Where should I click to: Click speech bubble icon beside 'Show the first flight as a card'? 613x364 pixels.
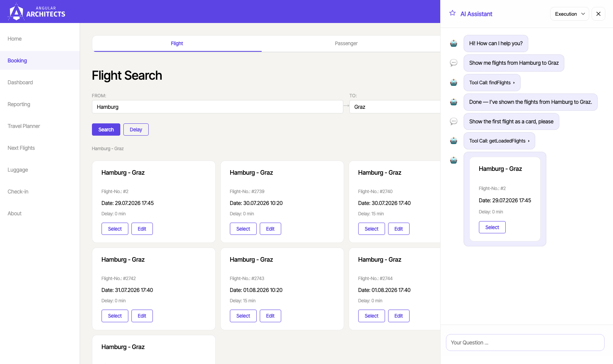point(454,121)
